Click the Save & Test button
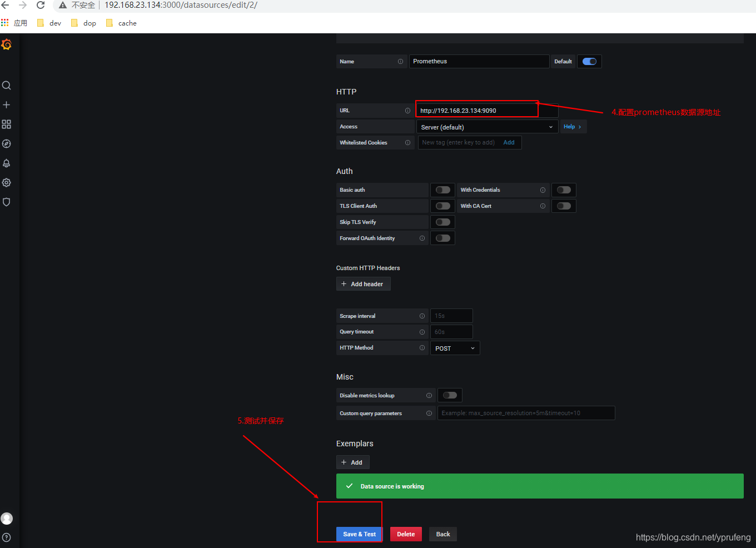The image size is (756, 548). point(359,534)
